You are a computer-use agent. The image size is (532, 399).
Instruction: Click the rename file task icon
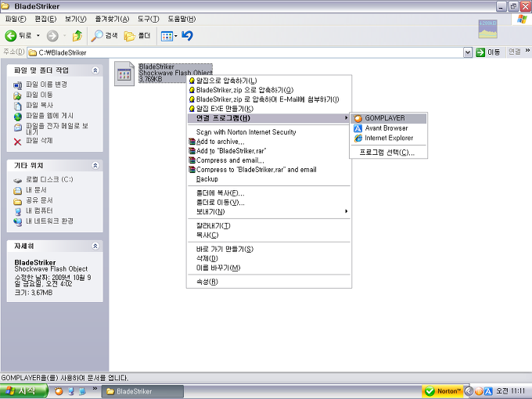click(x=18, y=85)
